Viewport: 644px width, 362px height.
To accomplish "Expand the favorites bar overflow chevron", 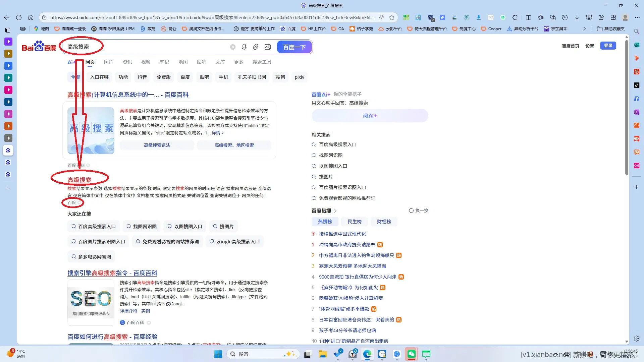I will point(585,29).
